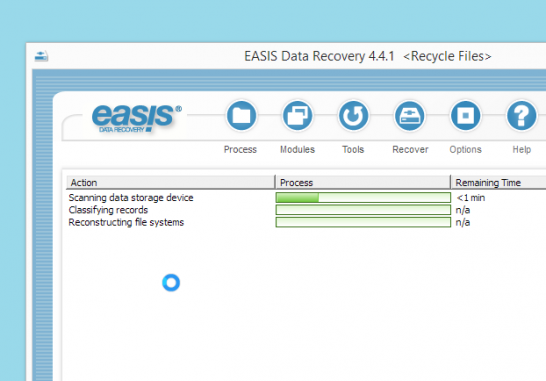Click the Scanning data storage progress bar
The height and width of the screenshot is (381, 546).
tap(363, 197)
